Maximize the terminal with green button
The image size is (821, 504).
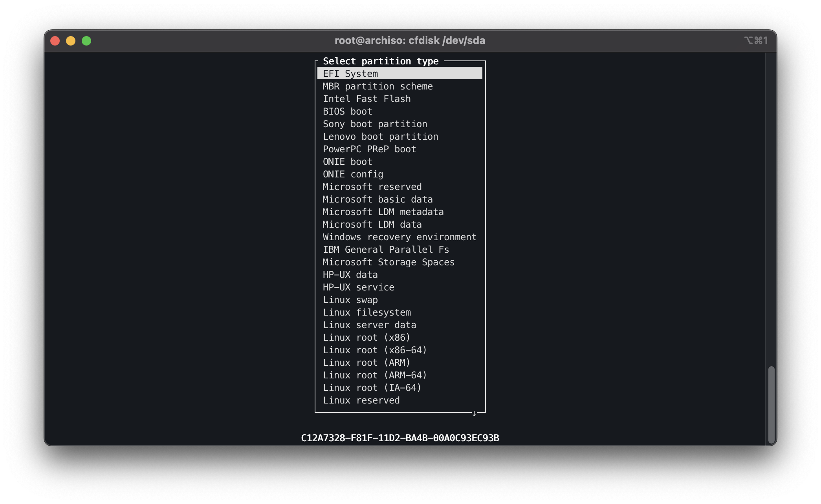pos(86,41)
